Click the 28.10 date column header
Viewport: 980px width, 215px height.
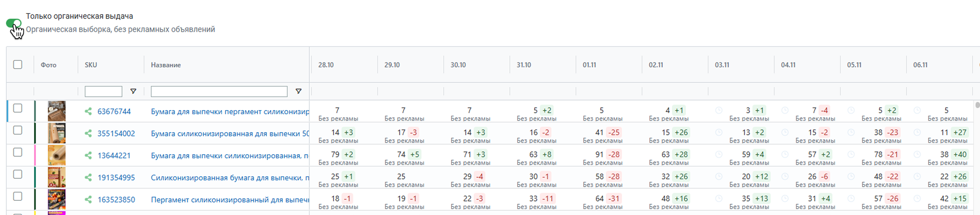(x=326, y=65)
